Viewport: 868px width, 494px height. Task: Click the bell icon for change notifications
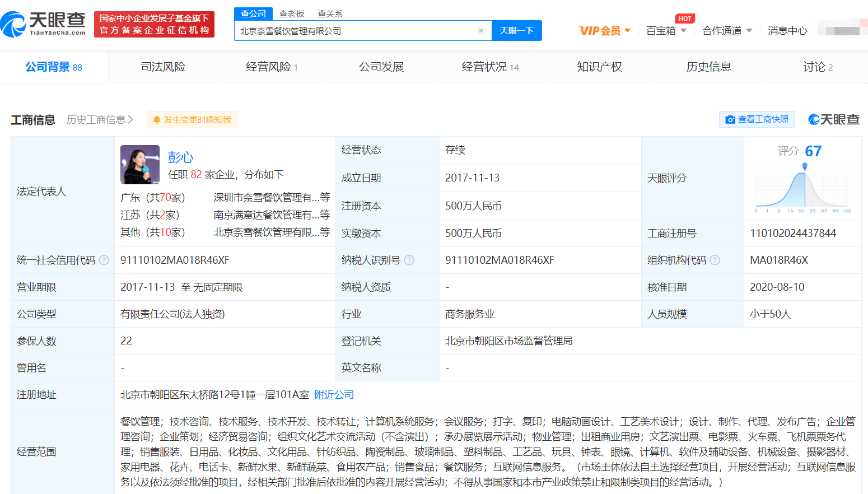157,120
